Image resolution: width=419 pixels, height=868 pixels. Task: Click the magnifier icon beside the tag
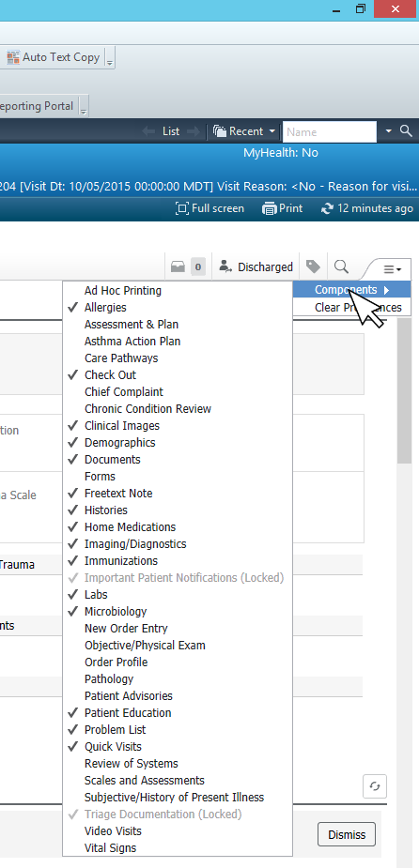[x=341, y=266]
